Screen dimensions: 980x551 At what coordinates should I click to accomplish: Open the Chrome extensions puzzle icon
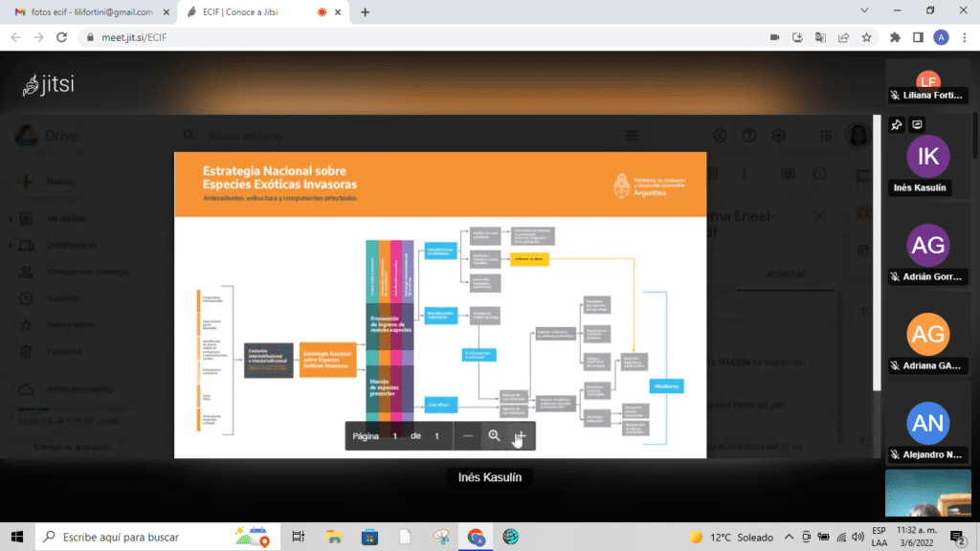tap(895, 37)
